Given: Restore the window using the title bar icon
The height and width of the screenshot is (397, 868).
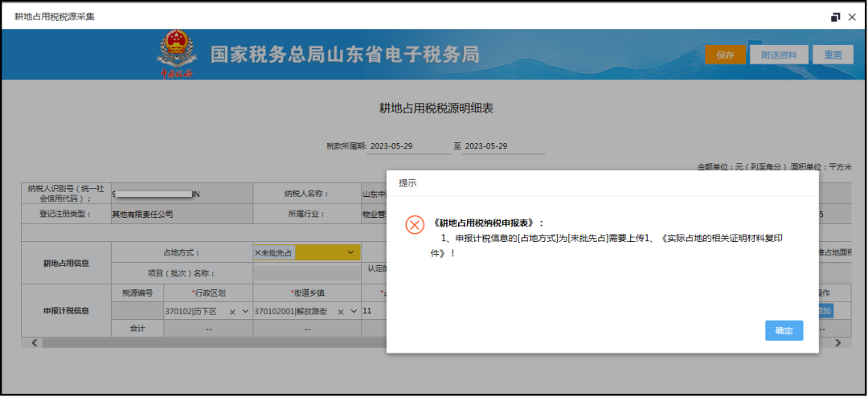Looking at the screenshot, I should (835, 17).
